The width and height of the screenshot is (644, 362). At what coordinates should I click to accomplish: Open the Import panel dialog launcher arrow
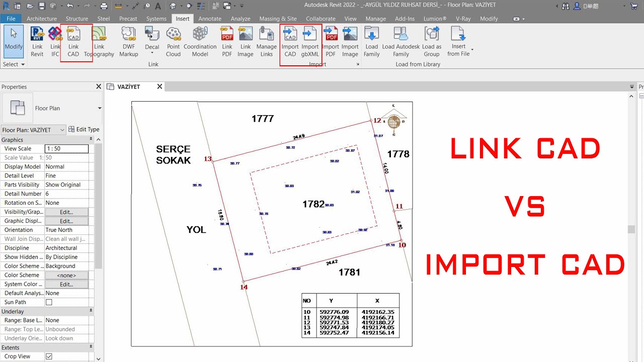358,64
